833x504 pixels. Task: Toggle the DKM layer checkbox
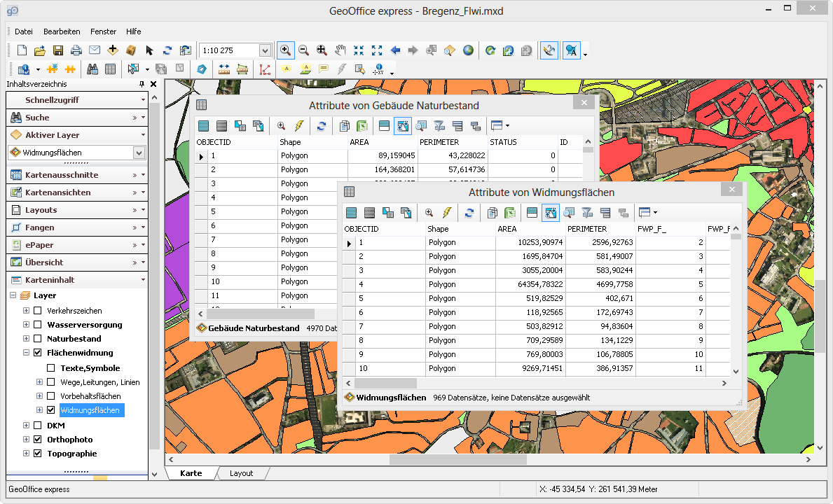click(x=38, y=426)
